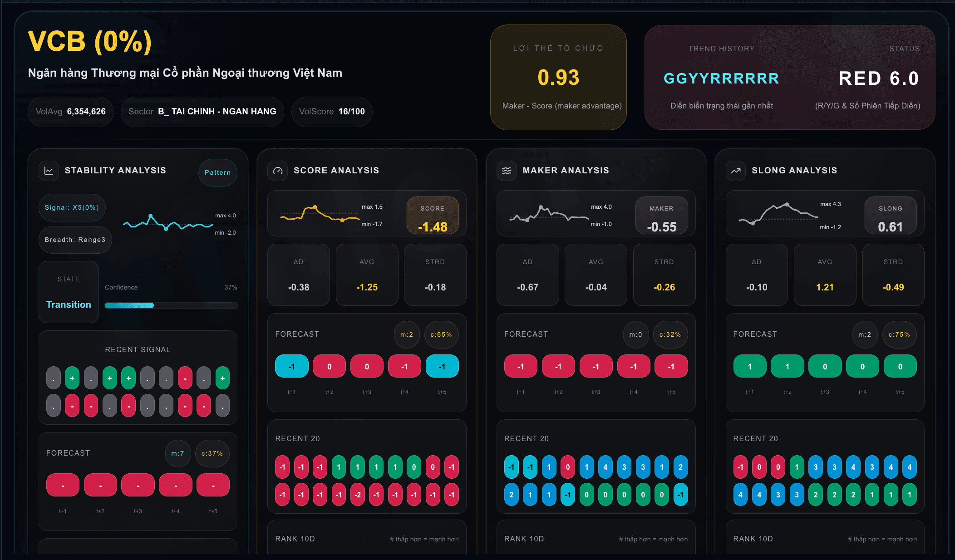The height and width of the screenshot is (560, 955).
Task: Click the Transition state box
Action: click(x=69, y=292)
